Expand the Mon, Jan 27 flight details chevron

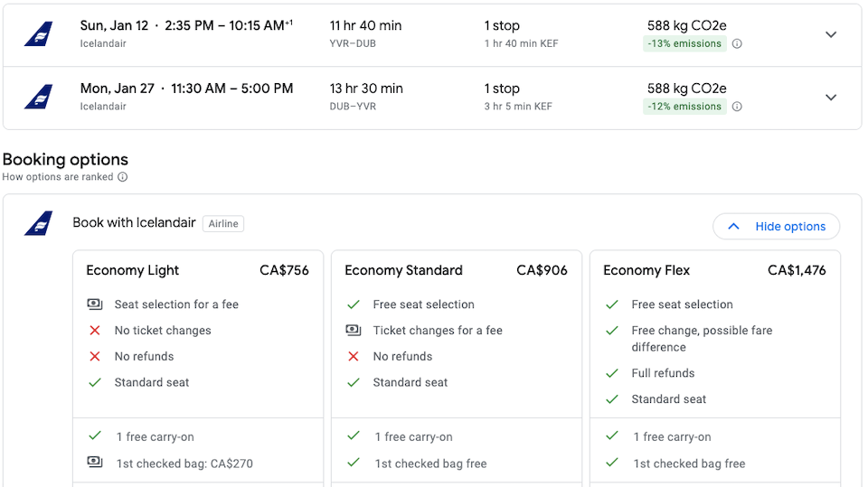[x=831, y=98]
